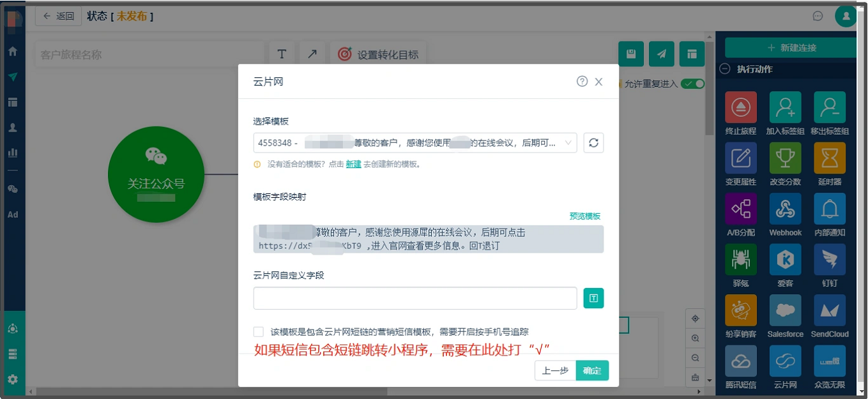Open the bar chart analytics sidebar icon
This screenshot has width=868, height=399.
12,153
